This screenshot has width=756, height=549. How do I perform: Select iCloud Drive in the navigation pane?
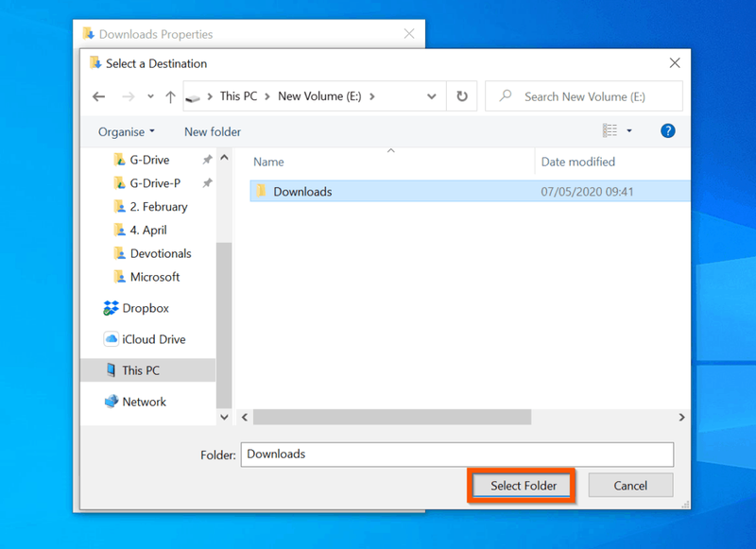coord(154,339)
